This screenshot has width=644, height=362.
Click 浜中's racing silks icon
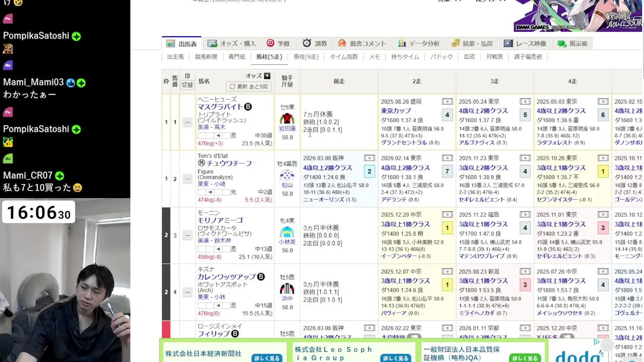(x=287, y=289)
